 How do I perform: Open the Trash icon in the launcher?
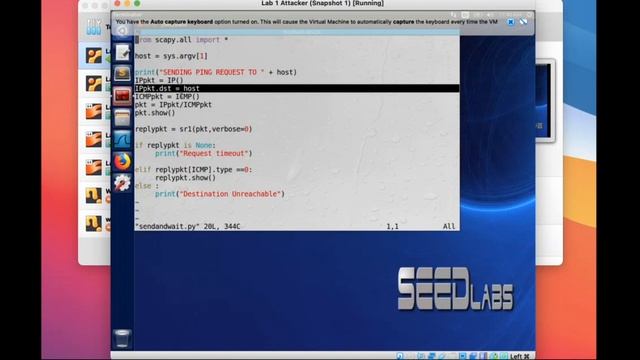pyautogui.click(x=122, y=338)
